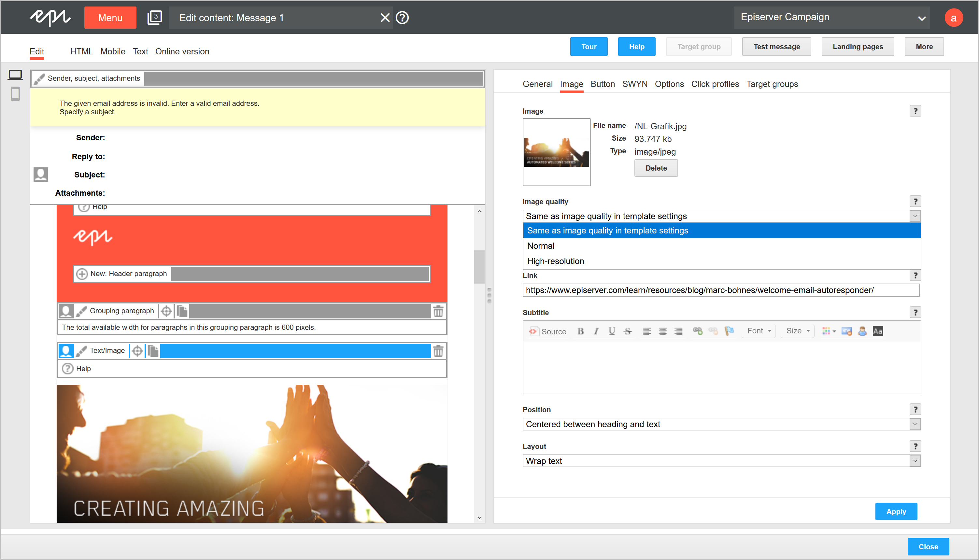The image size is (979, 560).
Task: Click the anchor flag icon
Action: pos(729,331)
